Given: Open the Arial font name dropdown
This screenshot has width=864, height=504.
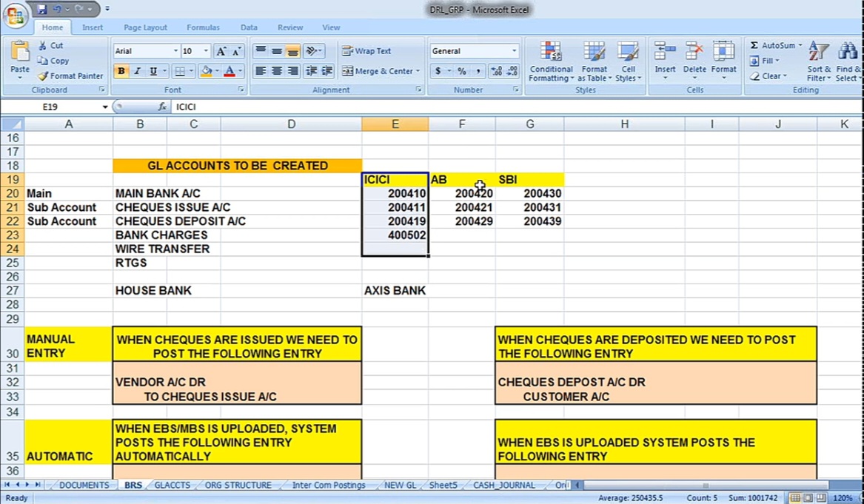Looking at the screenshot, I should pos(175,51).
